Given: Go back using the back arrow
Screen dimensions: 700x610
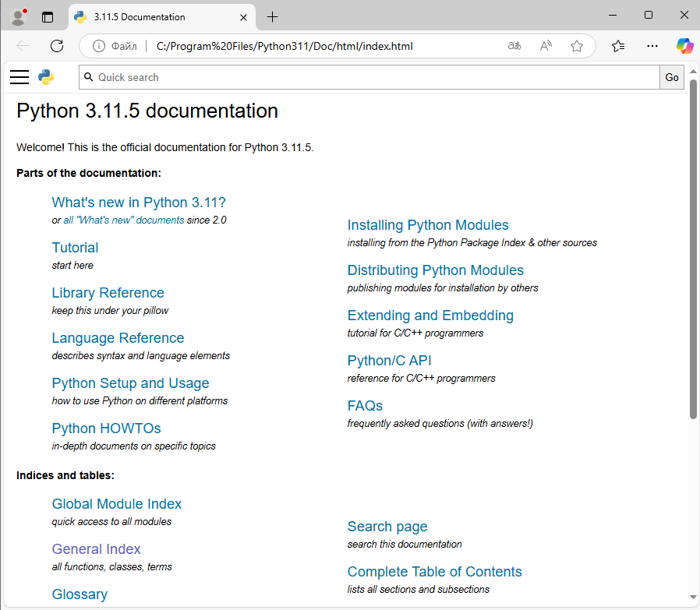Looking at the screenshot, I should click(22, 46).
